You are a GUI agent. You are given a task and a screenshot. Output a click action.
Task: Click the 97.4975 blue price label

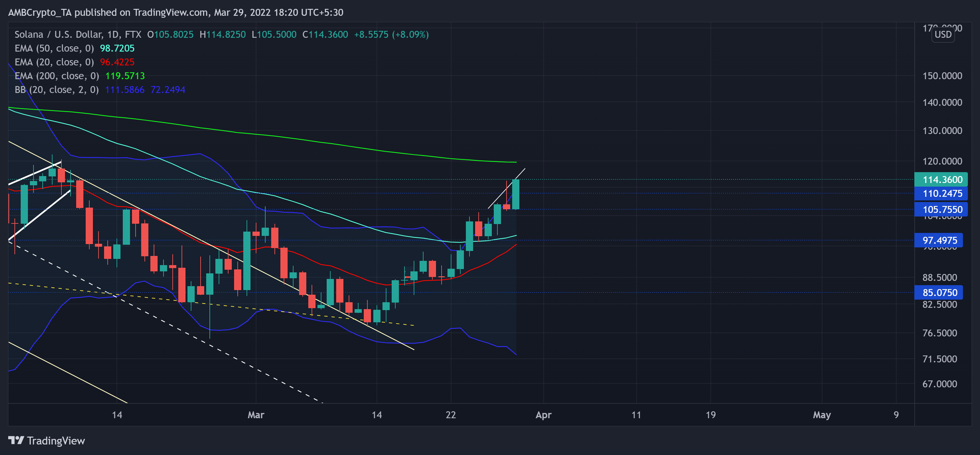(939, 240)
